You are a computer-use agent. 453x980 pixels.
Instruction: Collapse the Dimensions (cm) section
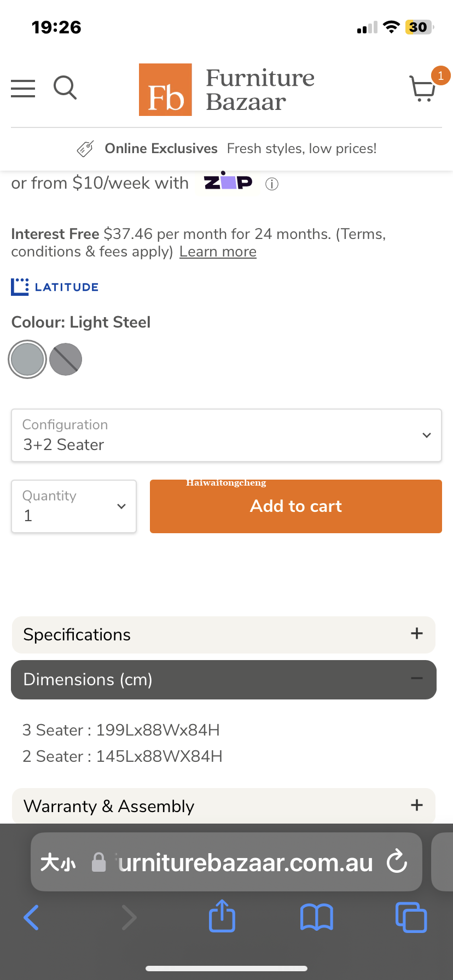224,680
